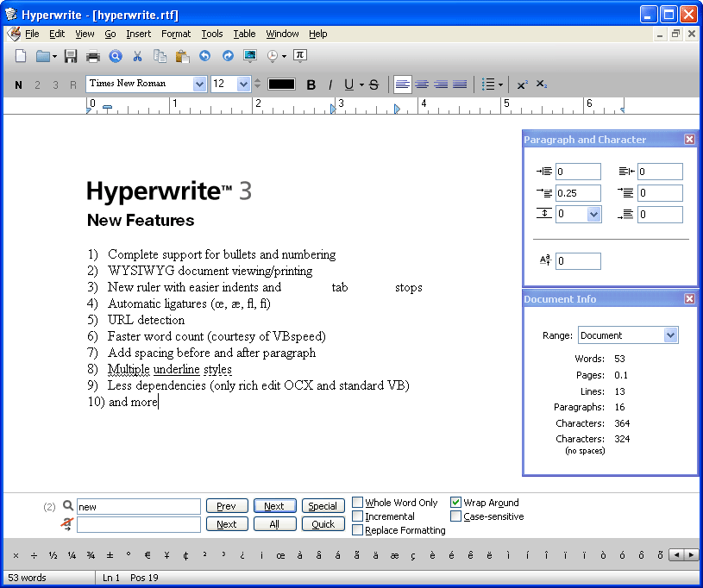The width and height of the screenshot is (703, 588).
Task: Open the Table menu
Action: (x=244, y=34)
